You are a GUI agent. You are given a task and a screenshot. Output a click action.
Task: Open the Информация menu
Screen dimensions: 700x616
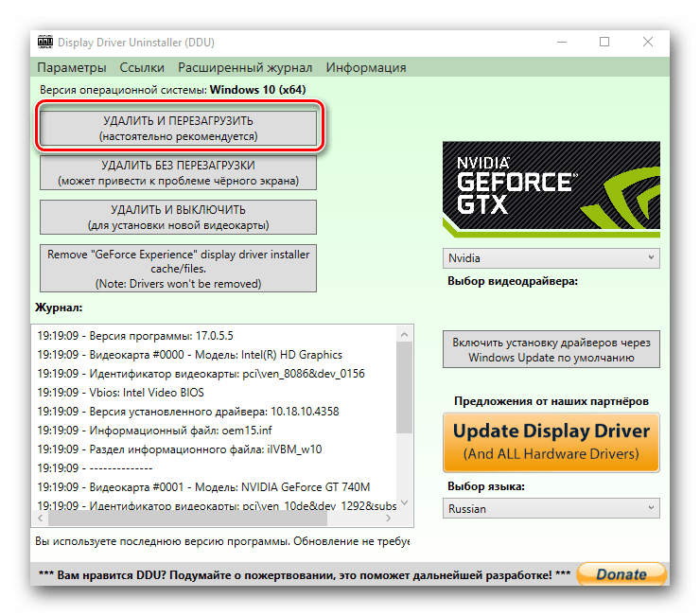(x=366, y=67)
